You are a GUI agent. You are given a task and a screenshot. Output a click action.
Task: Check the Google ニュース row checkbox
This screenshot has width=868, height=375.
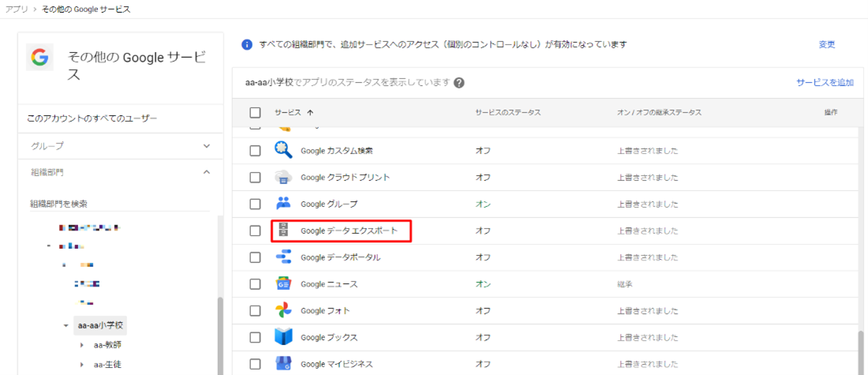[255, 284]
